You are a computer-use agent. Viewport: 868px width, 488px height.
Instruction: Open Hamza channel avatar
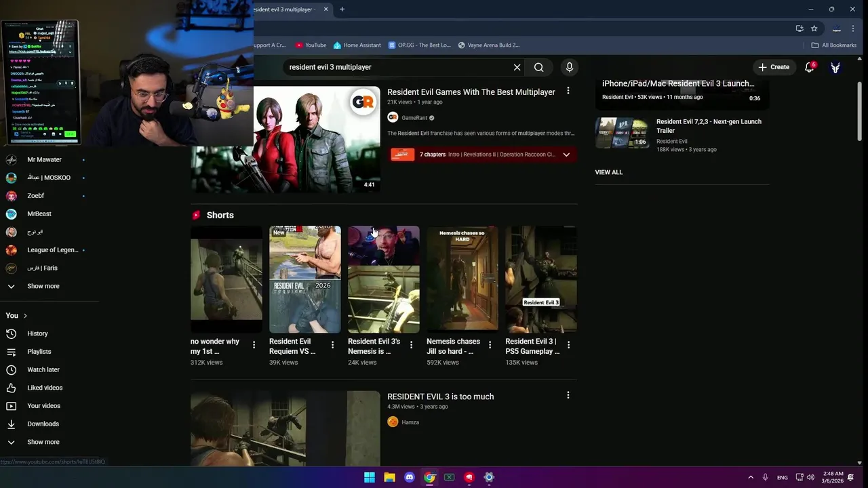point(393,422)
